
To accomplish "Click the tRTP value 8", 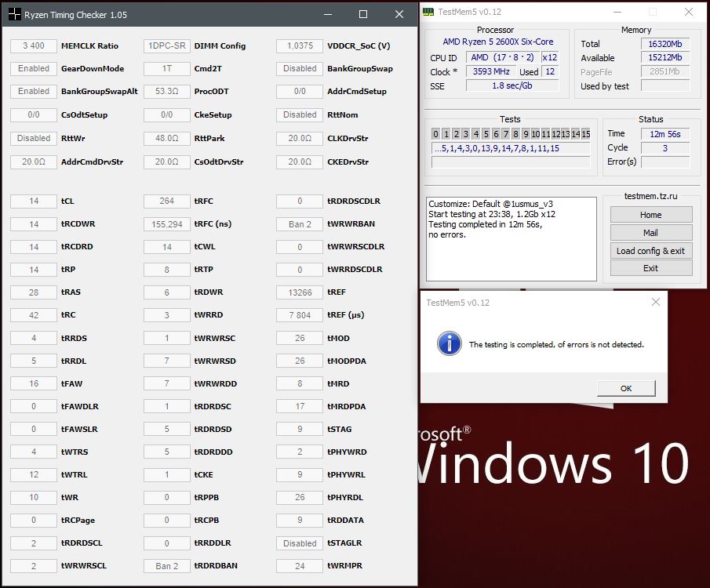I will (166, 270).
